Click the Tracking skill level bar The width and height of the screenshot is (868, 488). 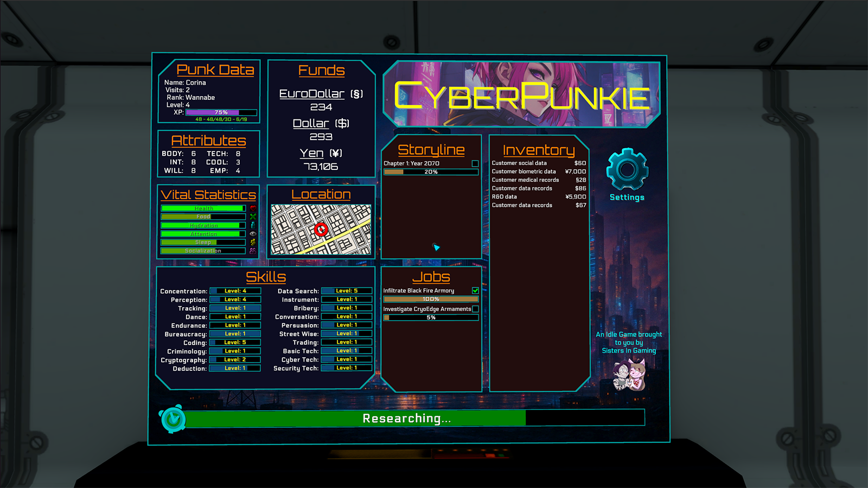235,308
